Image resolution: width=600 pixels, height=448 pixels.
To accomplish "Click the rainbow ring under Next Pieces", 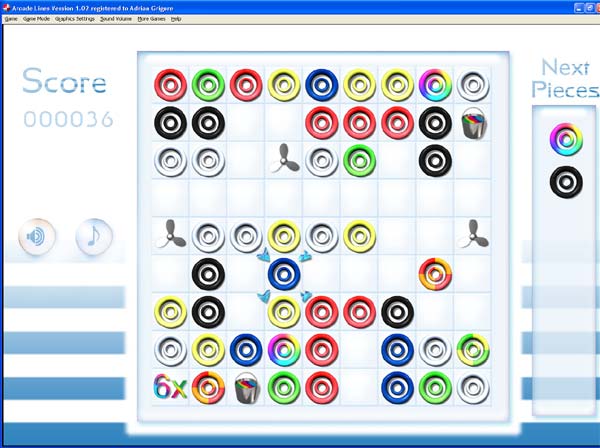I will tap(566, 139).
